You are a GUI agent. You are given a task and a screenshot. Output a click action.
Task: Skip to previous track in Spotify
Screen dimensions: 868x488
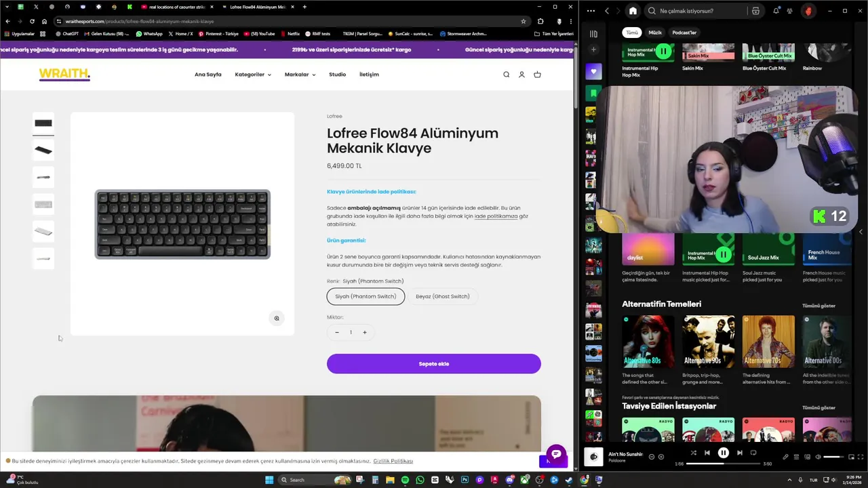click(x=707, y=453)
